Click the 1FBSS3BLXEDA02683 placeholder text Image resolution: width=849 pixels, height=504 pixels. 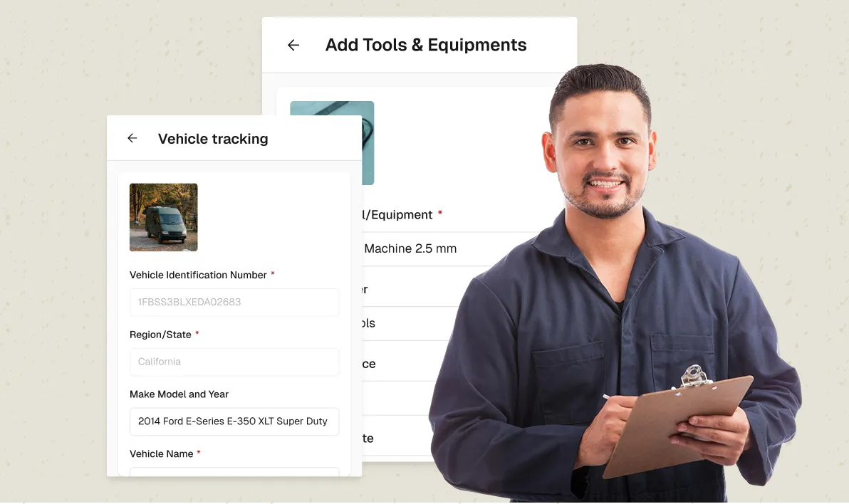click(x=189, y=302)
